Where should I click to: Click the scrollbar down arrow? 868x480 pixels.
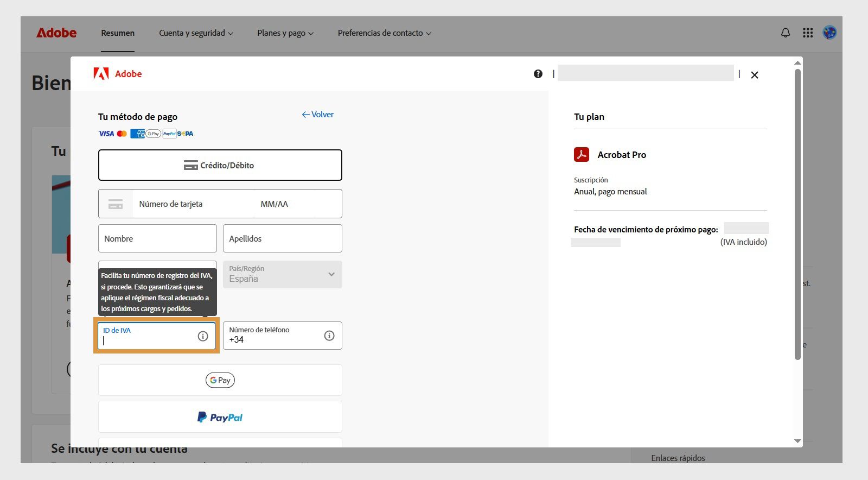(797, 441)
